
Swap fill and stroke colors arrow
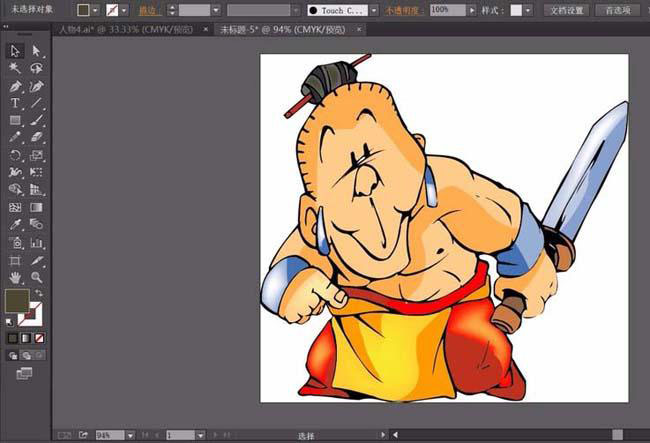pos(39,293)
